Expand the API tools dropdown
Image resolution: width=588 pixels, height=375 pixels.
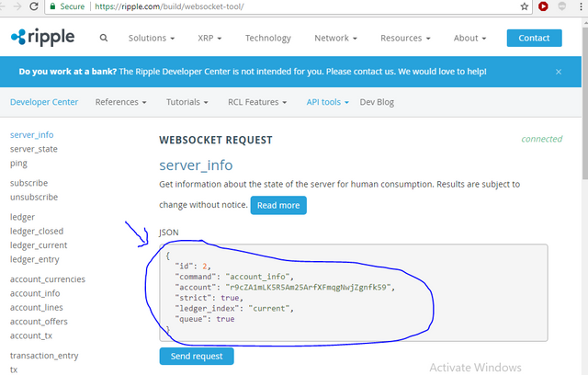coord(327,102)
